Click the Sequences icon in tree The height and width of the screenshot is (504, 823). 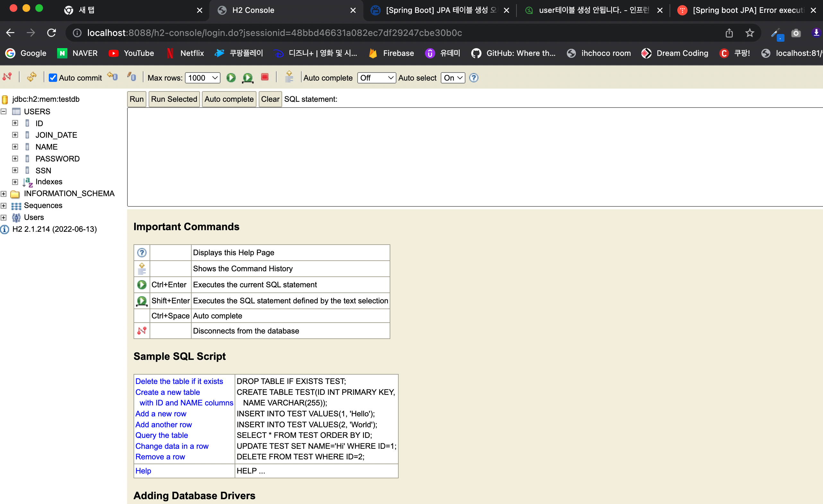click(16, 206)
